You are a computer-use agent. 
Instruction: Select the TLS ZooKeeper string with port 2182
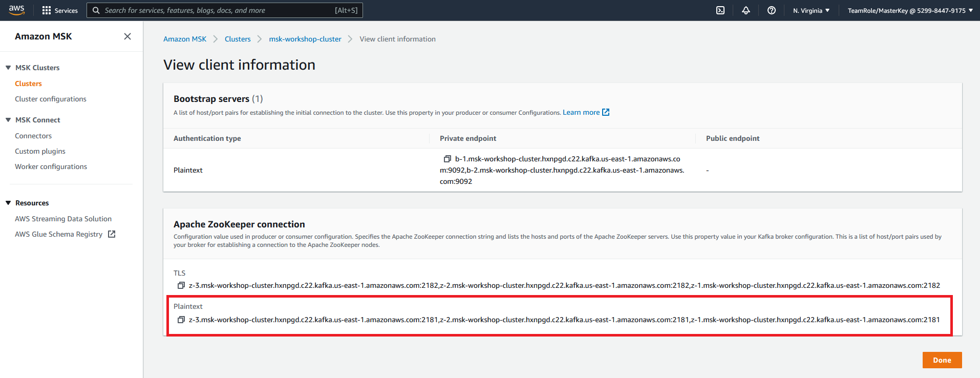pos(564,285)
